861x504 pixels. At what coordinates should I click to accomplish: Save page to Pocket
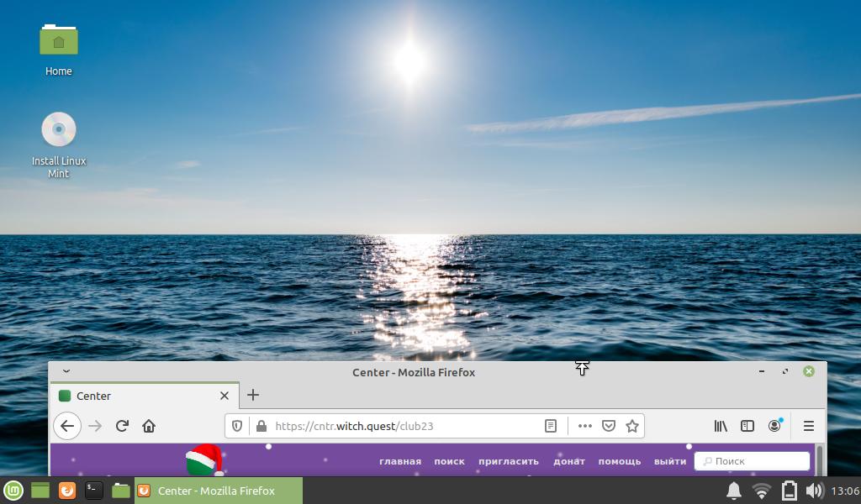pyautogui.click(x=609, y=426)
